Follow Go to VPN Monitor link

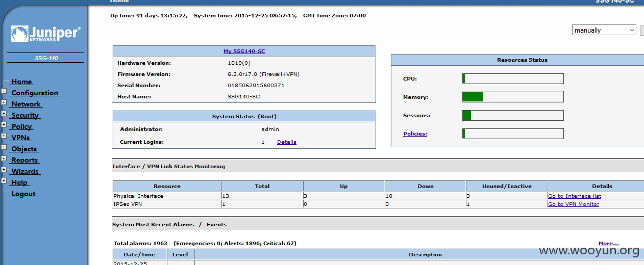(574, 204)
